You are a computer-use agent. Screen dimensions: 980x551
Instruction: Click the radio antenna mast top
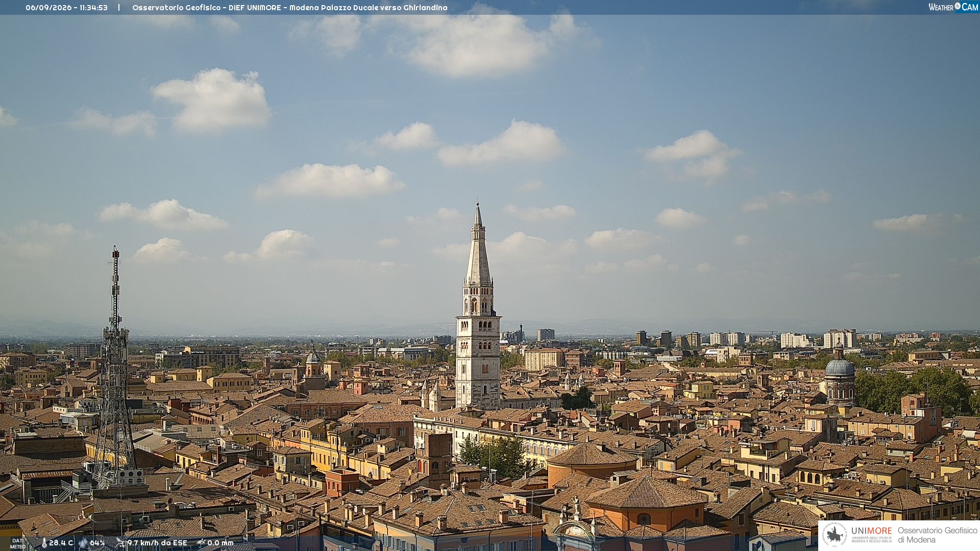[116, 253]
